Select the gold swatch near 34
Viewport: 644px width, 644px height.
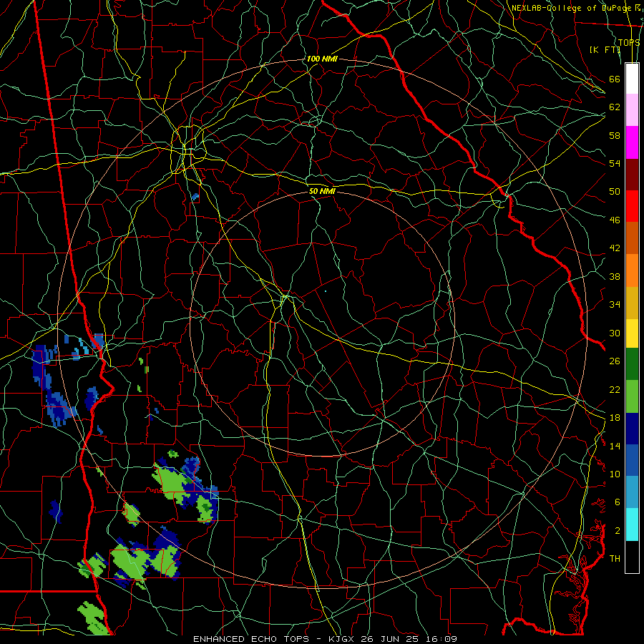pyautogui.click(x=632, y=303)
